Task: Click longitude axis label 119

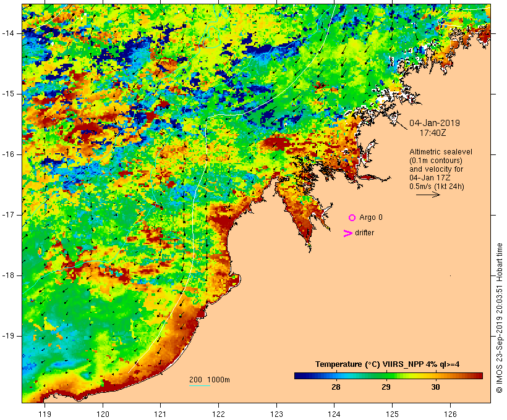Action: click(45, 414)
